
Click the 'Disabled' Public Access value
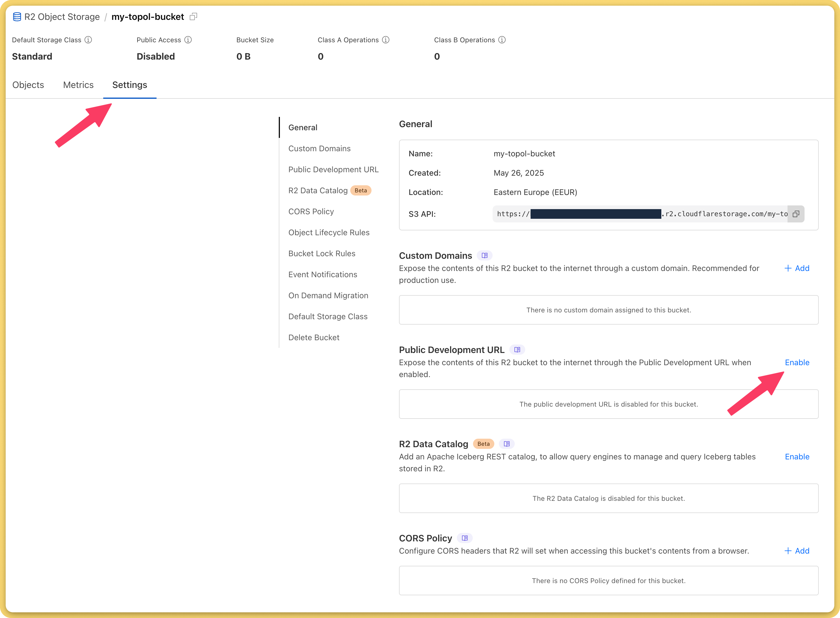[155, 56]
